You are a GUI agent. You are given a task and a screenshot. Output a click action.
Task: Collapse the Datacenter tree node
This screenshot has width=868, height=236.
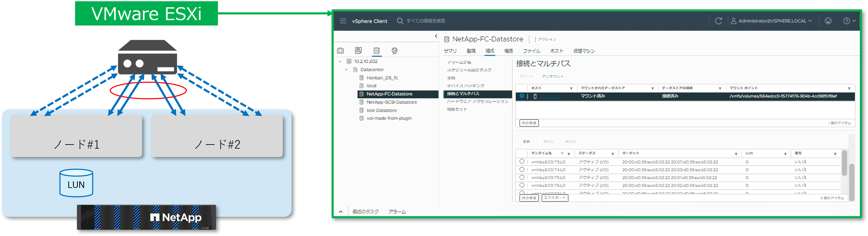[x=346, y=70]
